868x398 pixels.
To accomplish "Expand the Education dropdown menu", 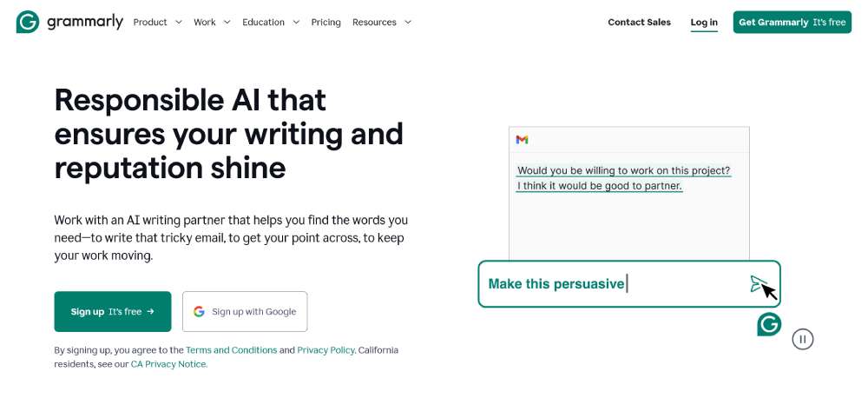I will click(271, 22).
